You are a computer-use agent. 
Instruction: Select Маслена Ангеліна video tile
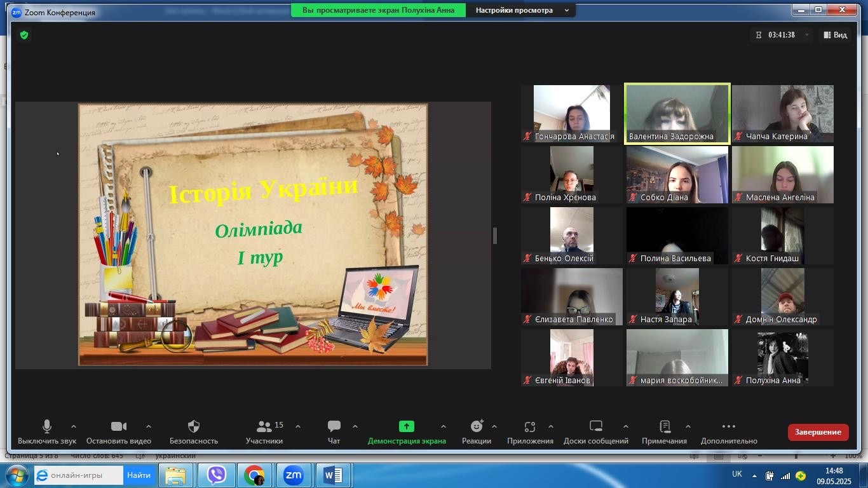click(783, 175)
